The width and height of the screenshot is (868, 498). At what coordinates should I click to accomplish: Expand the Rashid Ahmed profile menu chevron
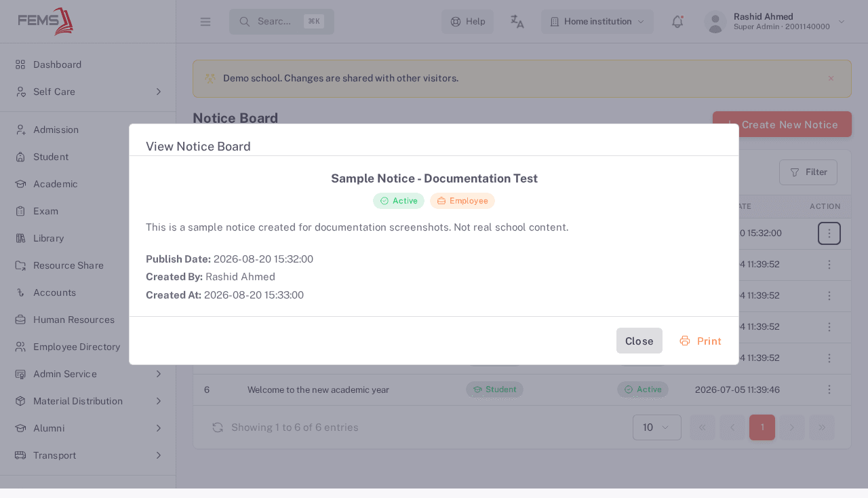(842, 22)
